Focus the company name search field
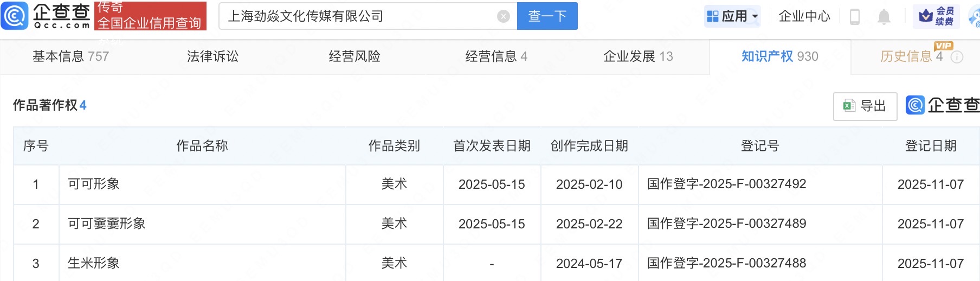This screenshot has height=281, width=980. 358,16
